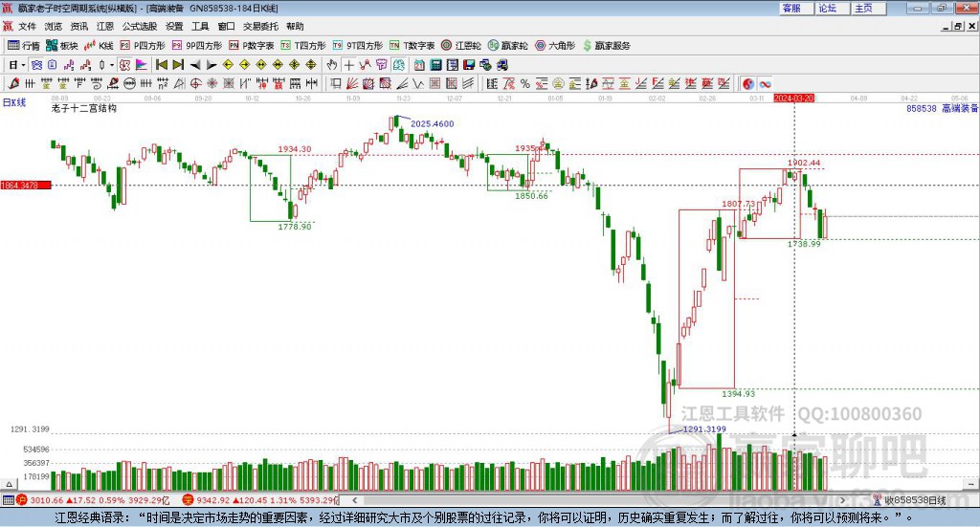Image resolution: width=980 pixels, height=527 pixels.
Task: Toggle the crosshair cursor tool
Action: tap(348, 65)
